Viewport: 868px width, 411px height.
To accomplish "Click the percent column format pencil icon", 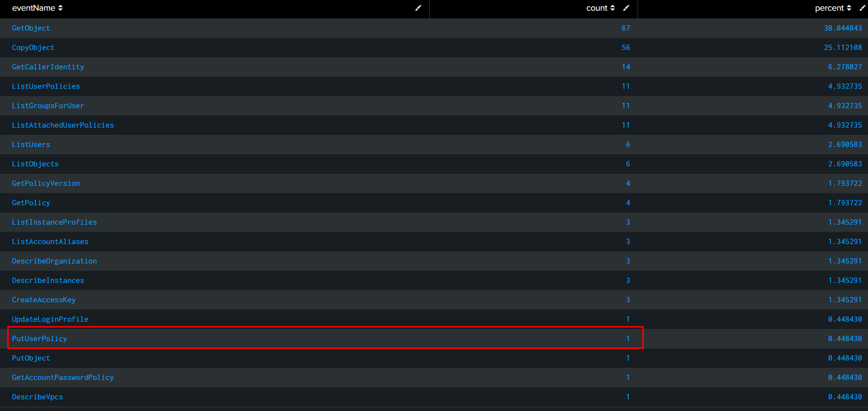I will point(862,8).
